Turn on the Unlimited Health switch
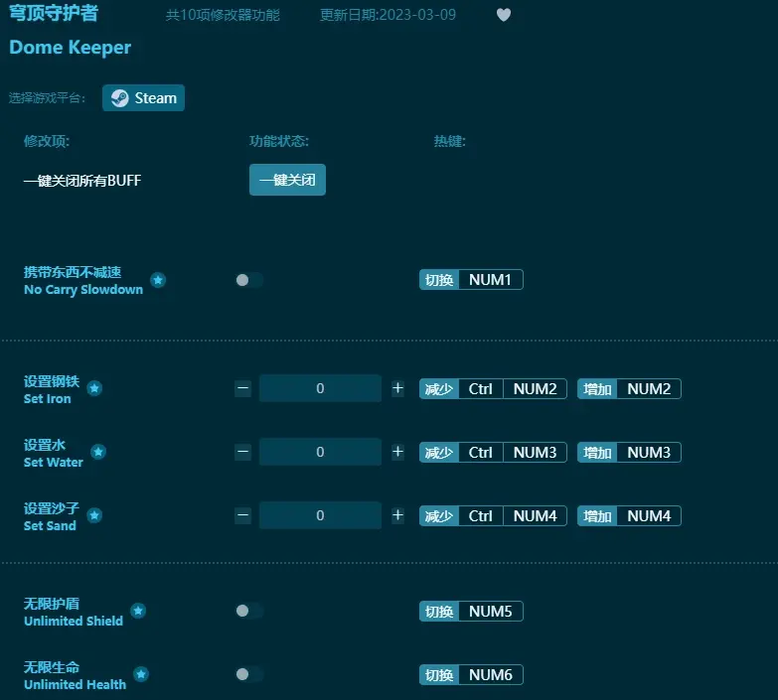Screen dimensions: 778x700 click(x=249, y=674)
